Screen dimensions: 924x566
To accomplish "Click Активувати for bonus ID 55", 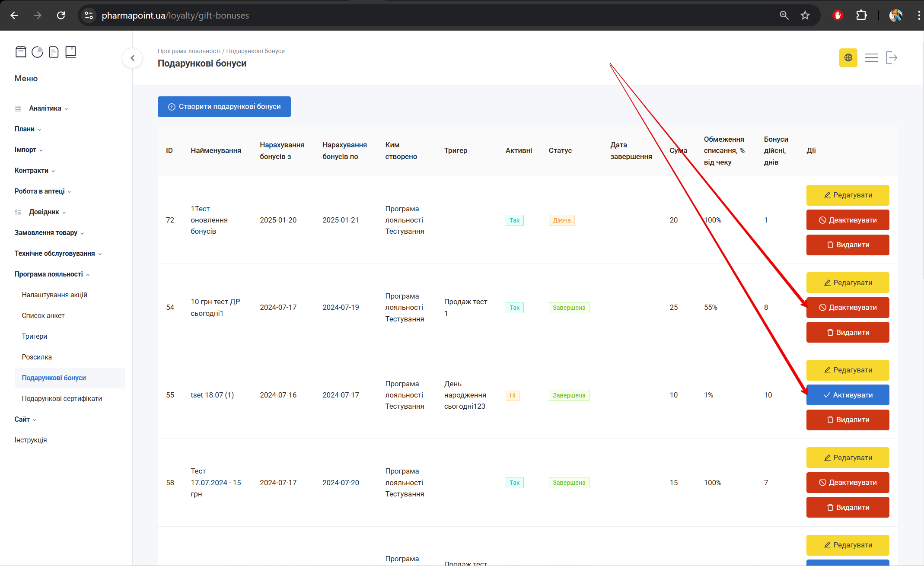I will (x=848, y=395).
